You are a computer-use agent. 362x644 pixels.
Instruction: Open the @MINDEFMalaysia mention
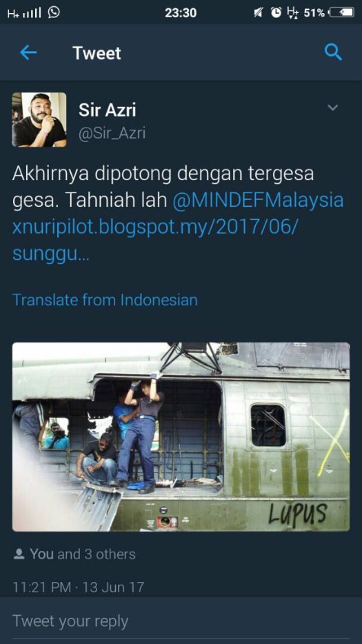point(258,201)
